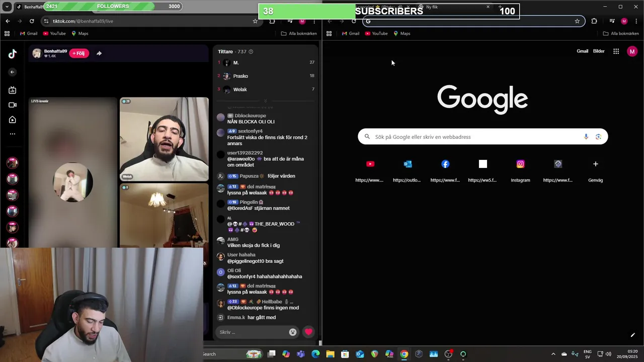Open Benhaffa89 profile name
Image resolution: width=644 pixels, height=362 pixels.
click(x=55, y=51)
